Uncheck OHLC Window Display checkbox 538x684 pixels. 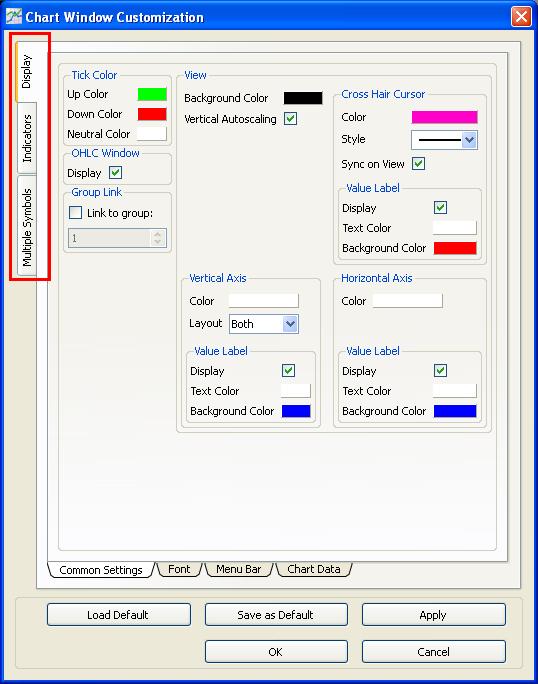115,173
